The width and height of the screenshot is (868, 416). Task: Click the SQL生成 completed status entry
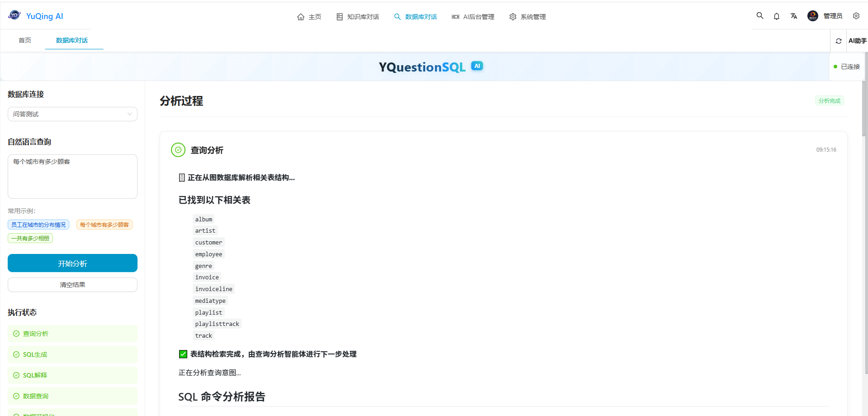pyautogui.click(x=72, y=354)
